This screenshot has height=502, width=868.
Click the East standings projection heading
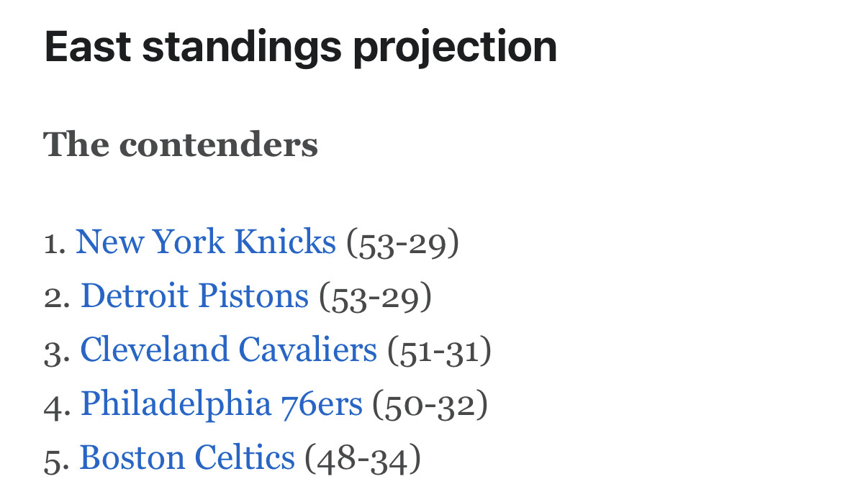(x=301, y=47)
